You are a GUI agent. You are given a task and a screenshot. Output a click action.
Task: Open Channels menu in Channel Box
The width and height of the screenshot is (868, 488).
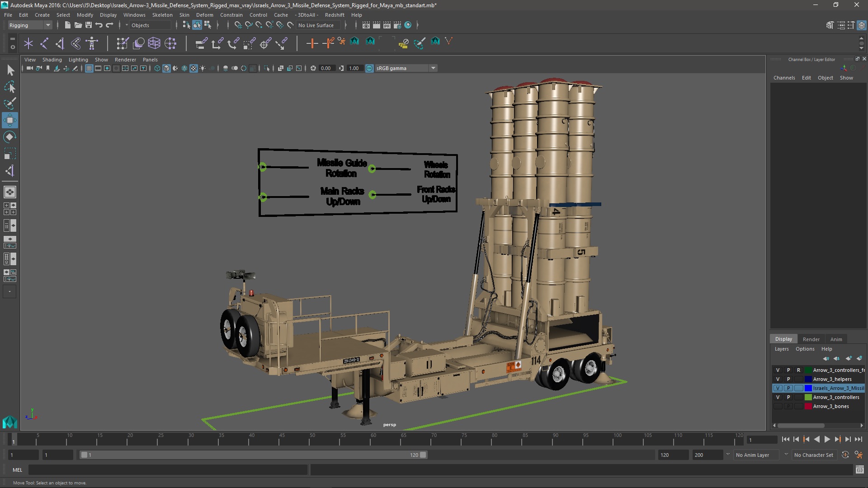pos(784,78)
